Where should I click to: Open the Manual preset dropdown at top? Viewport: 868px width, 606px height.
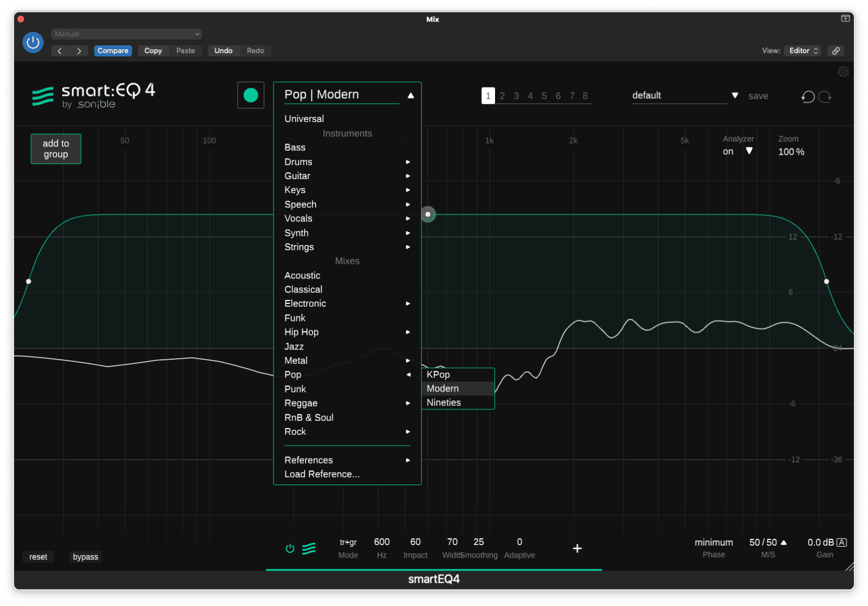[x=126, y=34]
